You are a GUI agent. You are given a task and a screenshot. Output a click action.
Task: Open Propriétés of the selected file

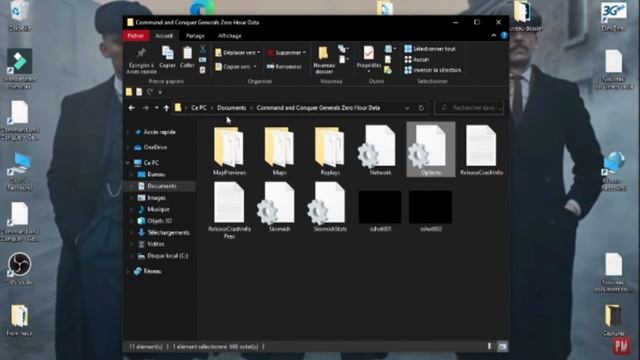[x=369, y=59]
